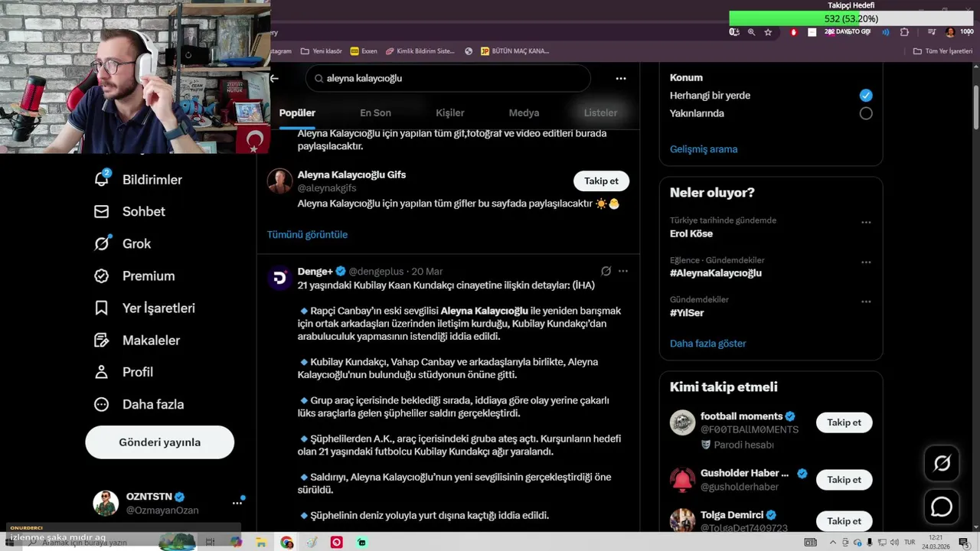Open Makaleler in the sidebar
The width and height of the screenshot is (980, 551).
coord(136,341)
